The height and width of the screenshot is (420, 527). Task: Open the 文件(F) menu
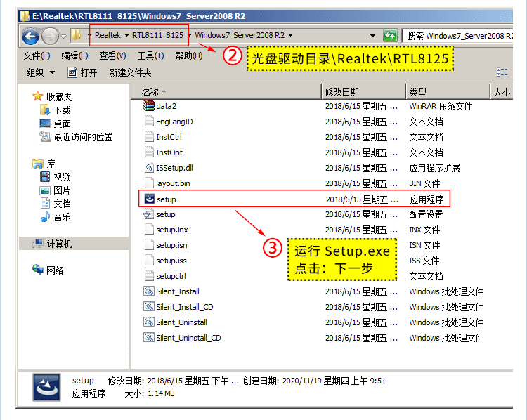[37, 55]
